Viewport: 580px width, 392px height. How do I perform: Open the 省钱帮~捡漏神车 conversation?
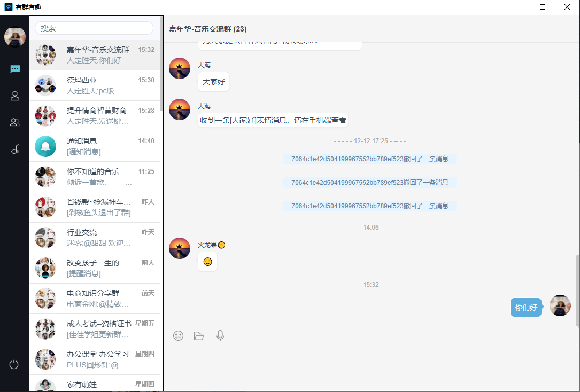click(95, 207)
